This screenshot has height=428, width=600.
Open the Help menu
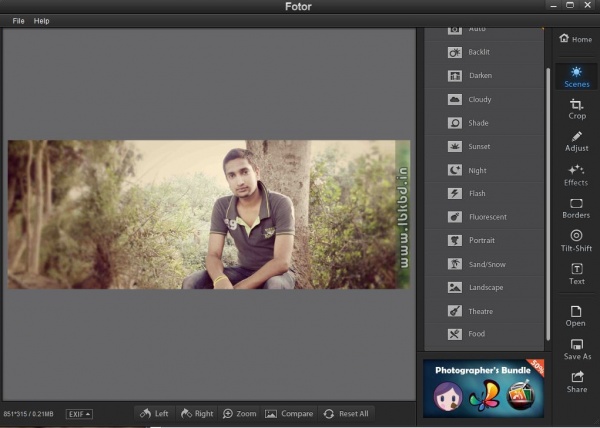(x=41, y=21)
